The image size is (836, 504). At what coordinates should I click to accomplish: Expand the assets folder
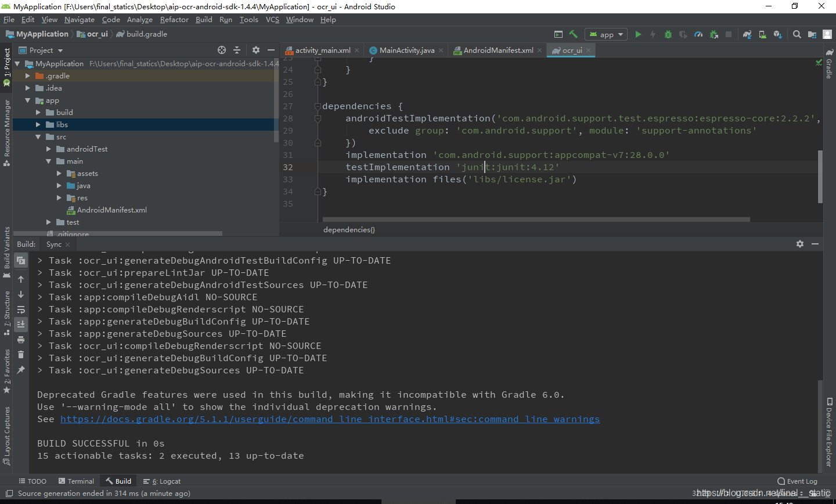point(59,173)
